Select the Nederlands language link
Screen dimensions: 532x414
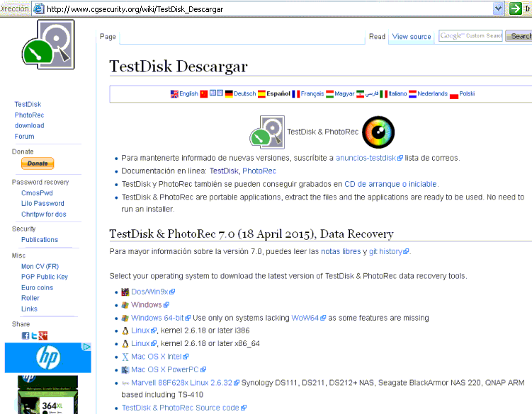click(432, 93)
